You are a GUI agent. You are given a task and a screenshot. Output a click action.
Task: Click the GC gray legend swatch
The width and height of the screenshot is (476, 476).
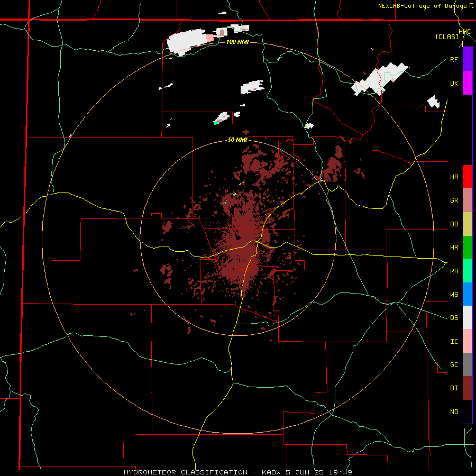[467, 364]
